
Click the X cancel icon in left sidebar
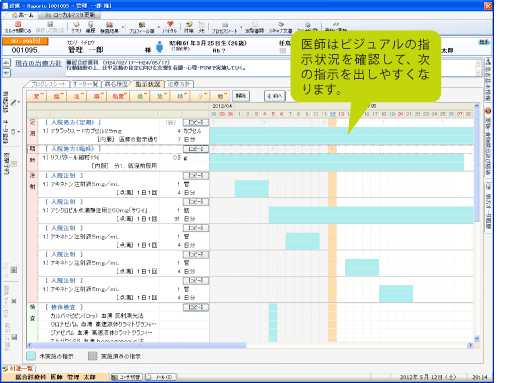[x=14, y=301]
